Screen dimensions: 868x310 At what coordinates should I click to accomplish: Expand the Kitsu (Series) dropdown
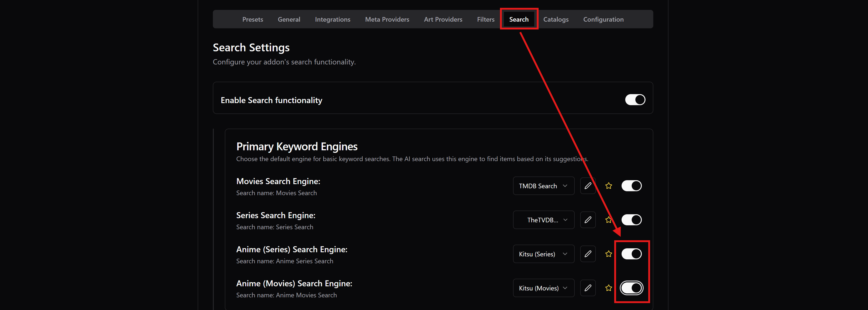coord(543,254)
